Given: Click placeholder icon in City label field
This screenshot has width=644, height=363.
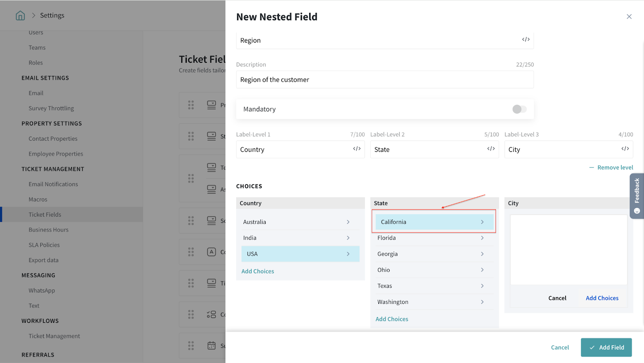Looking at the screenshot, I should click(625, 149).
